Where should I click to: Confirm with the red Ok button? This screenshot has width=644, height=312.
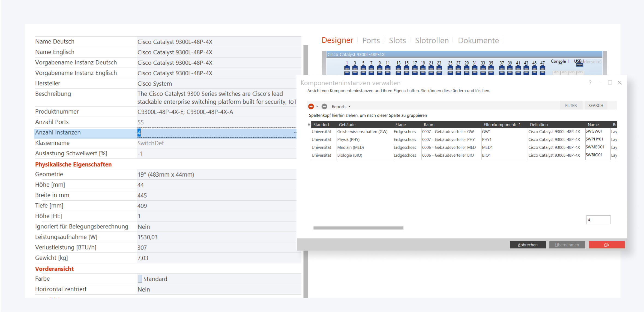point(606,245)
